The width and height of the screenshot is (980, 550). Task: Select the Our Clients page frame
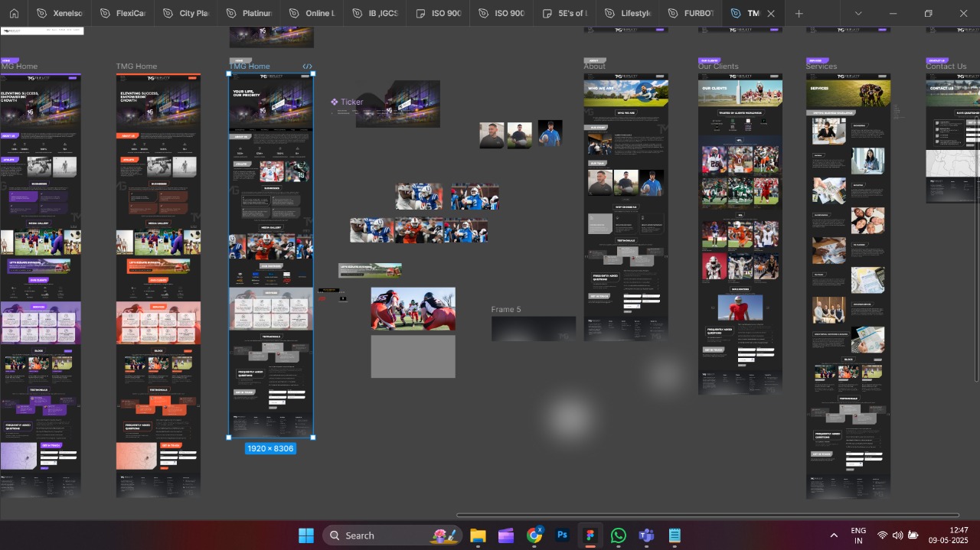point(740,233)
